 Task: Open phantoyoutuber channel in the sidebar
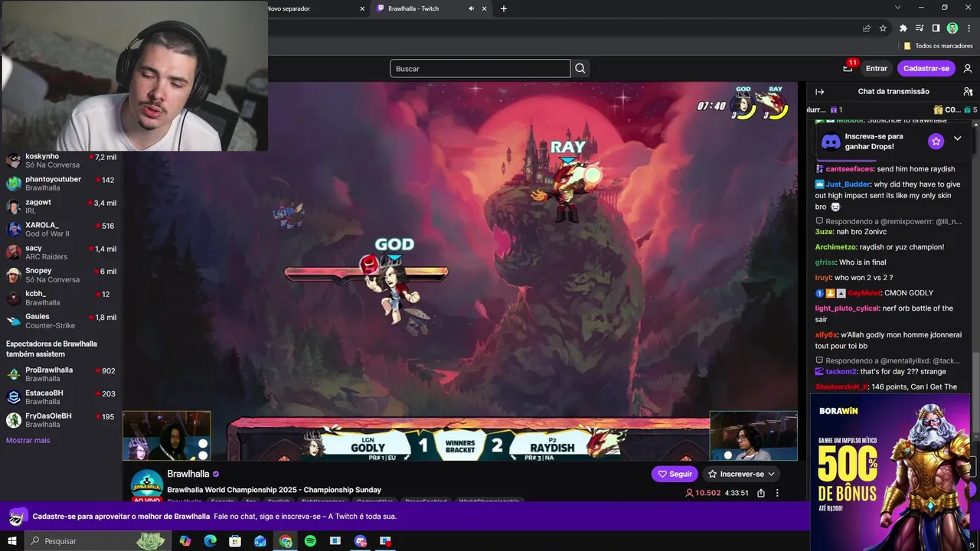[x=61, y=184]
